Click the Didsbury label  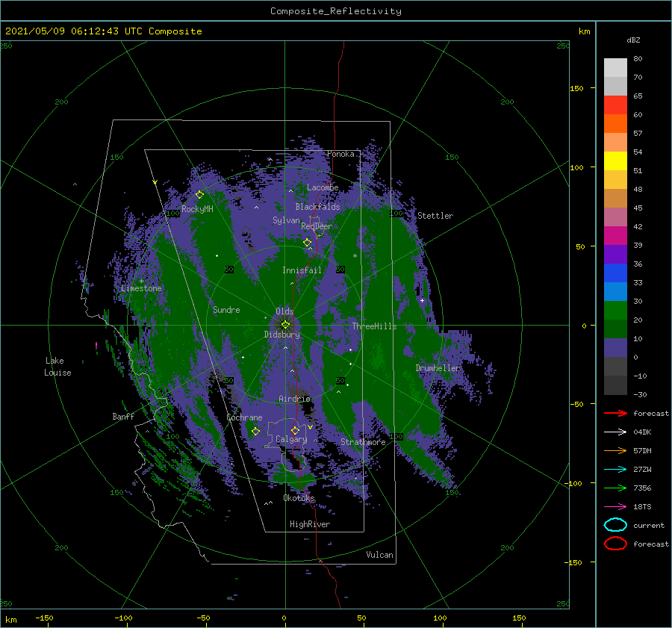[x=281, y=335]
